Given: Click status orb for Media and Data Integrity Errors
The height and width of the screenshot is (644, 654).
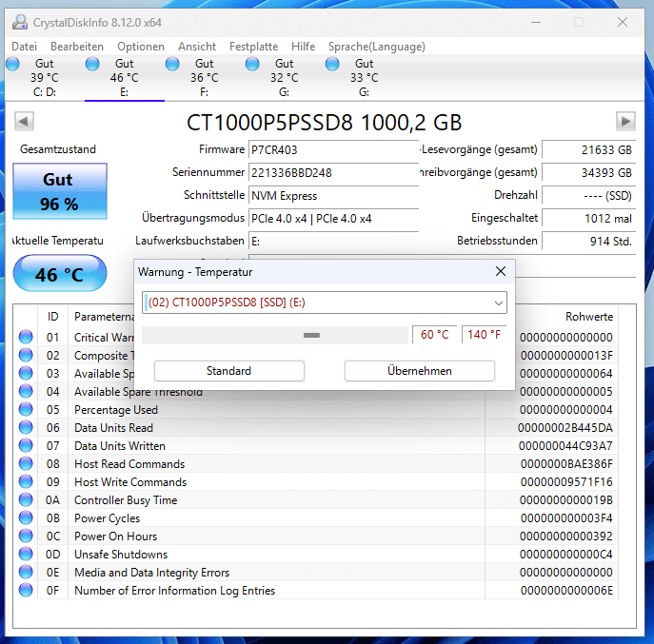Looking at the screenshot, I should tap(26, 572).
